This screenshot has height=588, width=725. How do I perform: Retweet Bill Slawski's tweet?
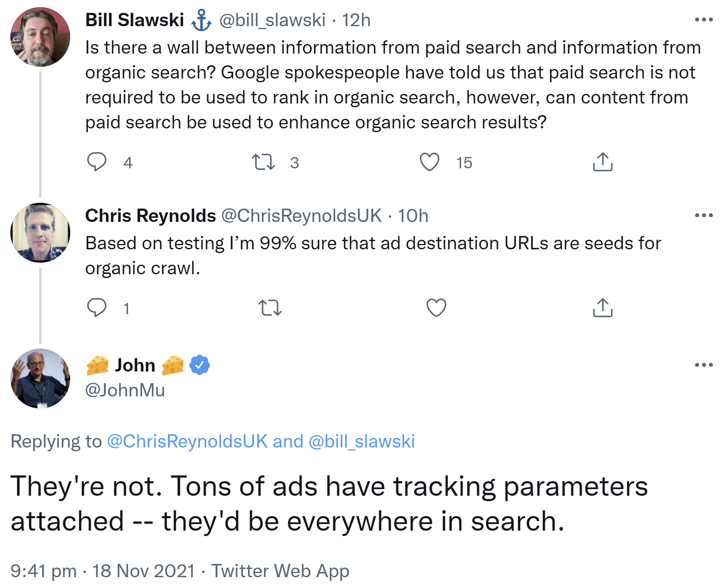click(265, 163)
